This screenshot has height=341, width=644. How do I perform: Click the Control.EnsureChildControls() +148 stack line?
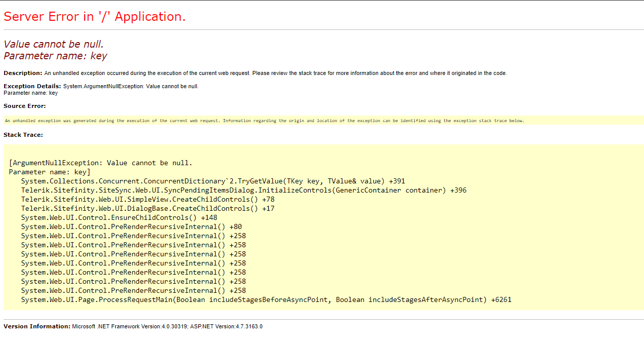[119, 217]
